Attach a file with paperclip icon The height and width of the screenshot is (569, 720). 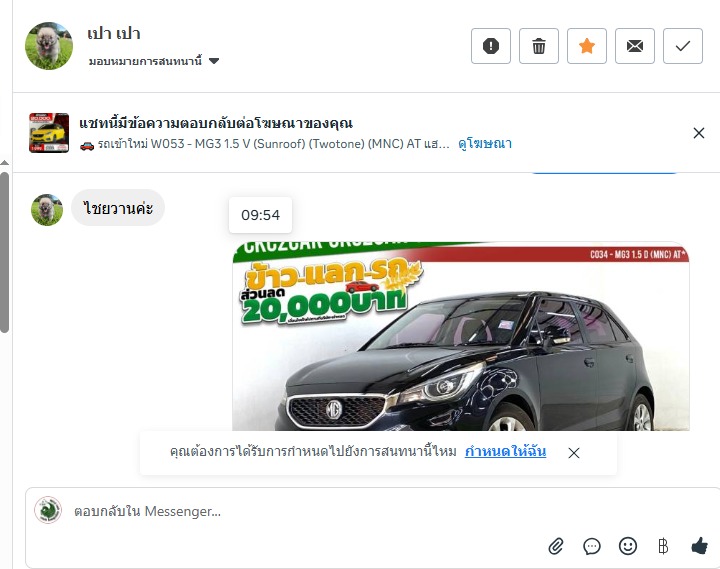click(x=556, y=546)
